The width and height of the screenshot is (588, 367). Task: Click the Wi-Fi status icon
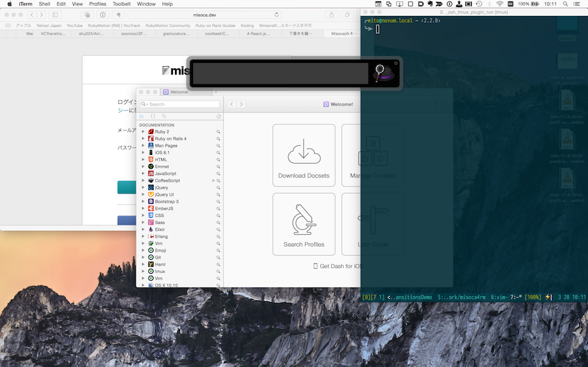pos(499,3)
